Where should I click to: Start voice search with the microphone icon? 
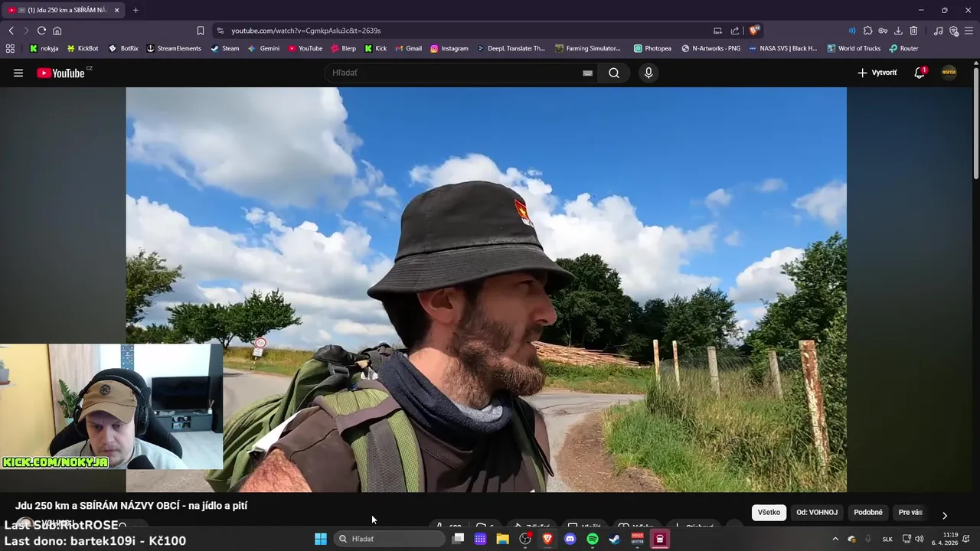(x=648, y=73)
